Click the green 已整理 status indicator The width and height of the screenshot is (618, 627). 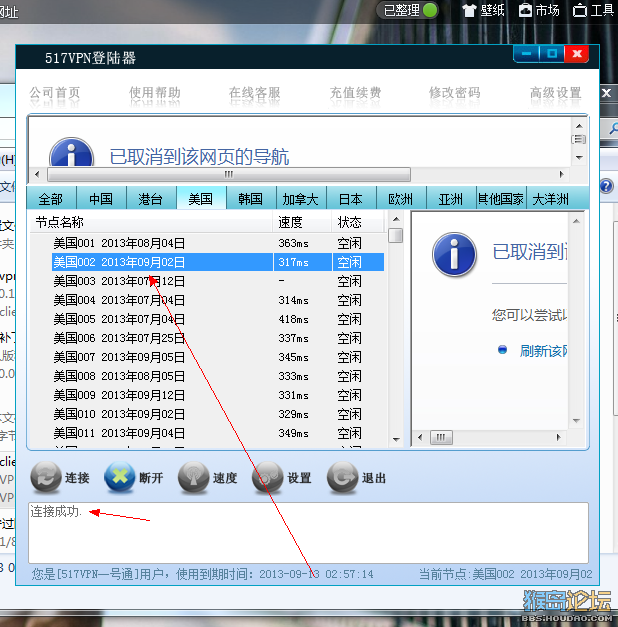430,10
